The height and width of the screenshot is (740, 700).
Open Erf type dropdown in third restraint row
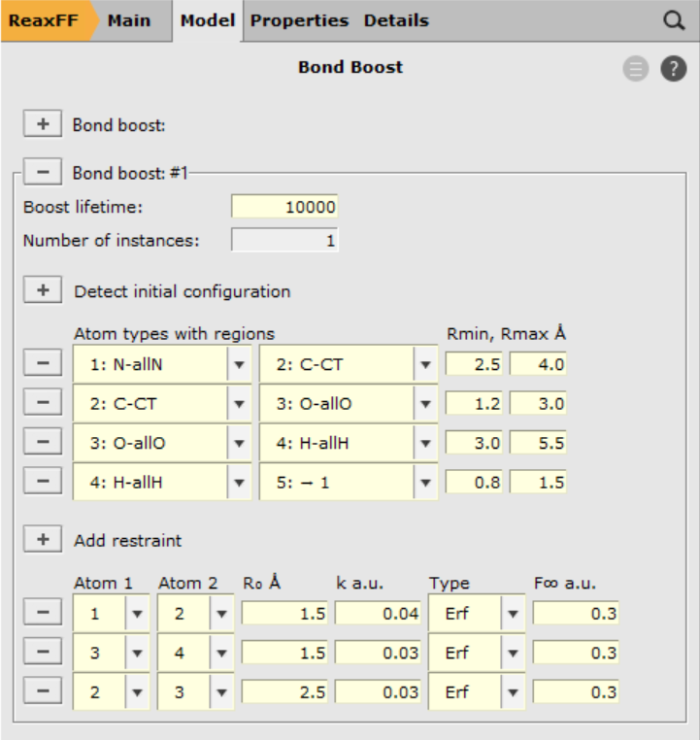click(x=477, y=692)
